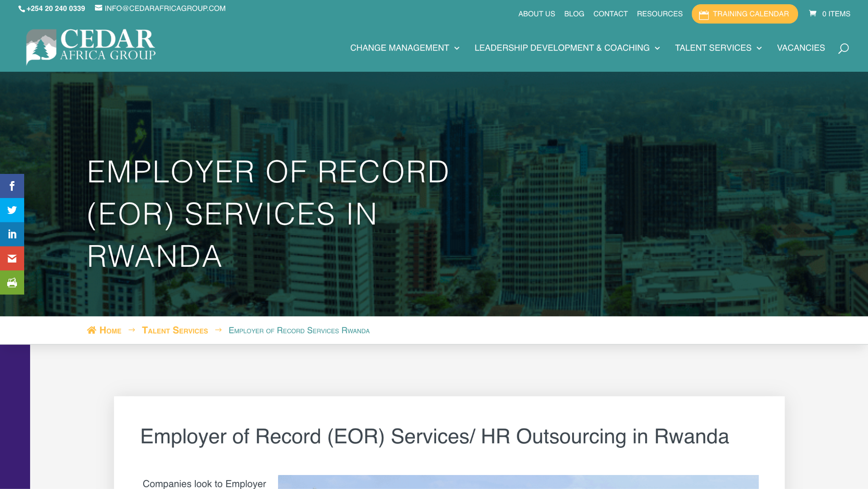The image size is (868, 489).
Task: Go to Home breadcrumb link
Action: click(x=110, y=330)
